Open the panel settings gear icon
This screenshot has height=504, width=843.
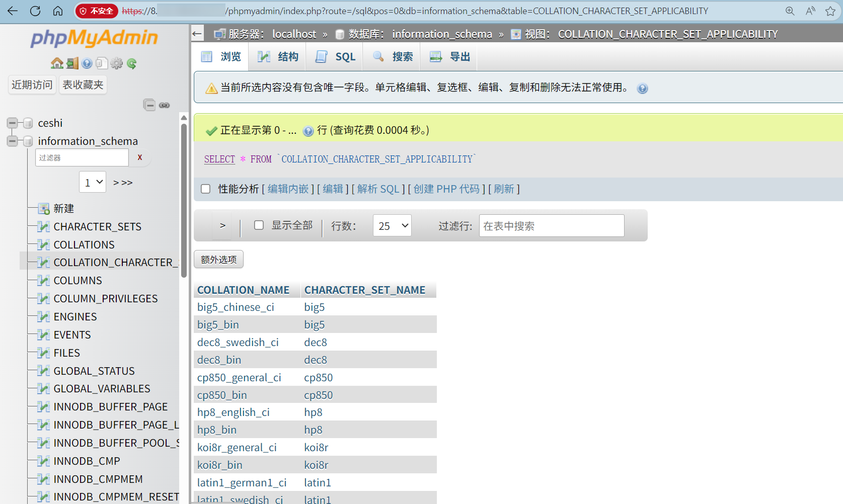(116, 63)
